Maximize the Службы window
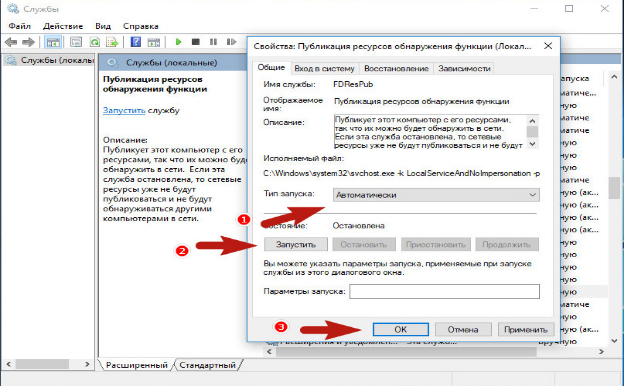 point(569,8)
